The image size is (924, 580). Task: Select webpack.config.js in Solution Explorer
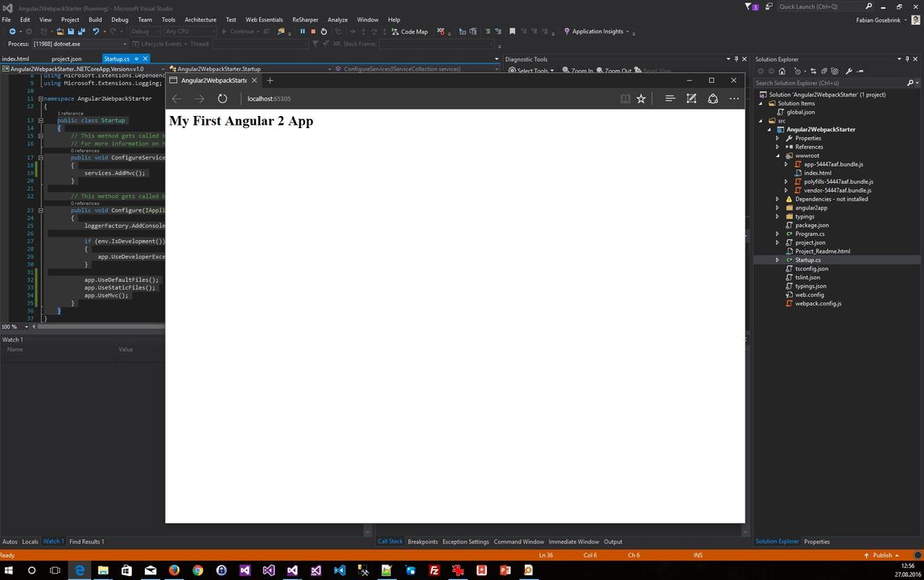click(x=818, y=304)
